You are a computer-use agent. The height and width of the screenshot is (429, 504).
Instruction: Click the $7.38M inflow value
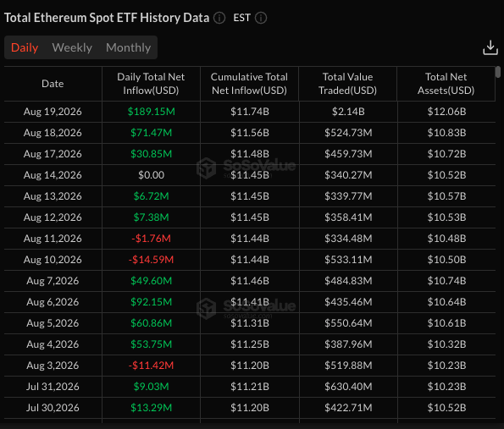(x=151, y=217)
